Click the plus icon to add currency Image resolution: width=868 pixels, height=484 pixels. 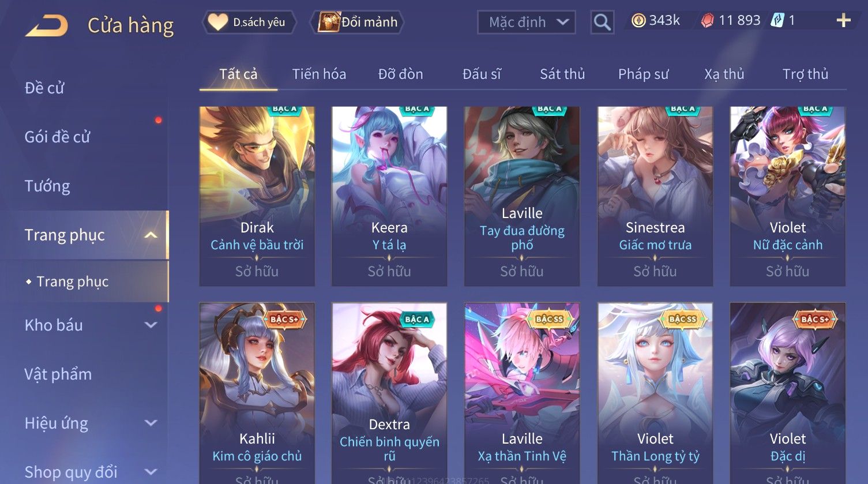[x=843, y=21]
